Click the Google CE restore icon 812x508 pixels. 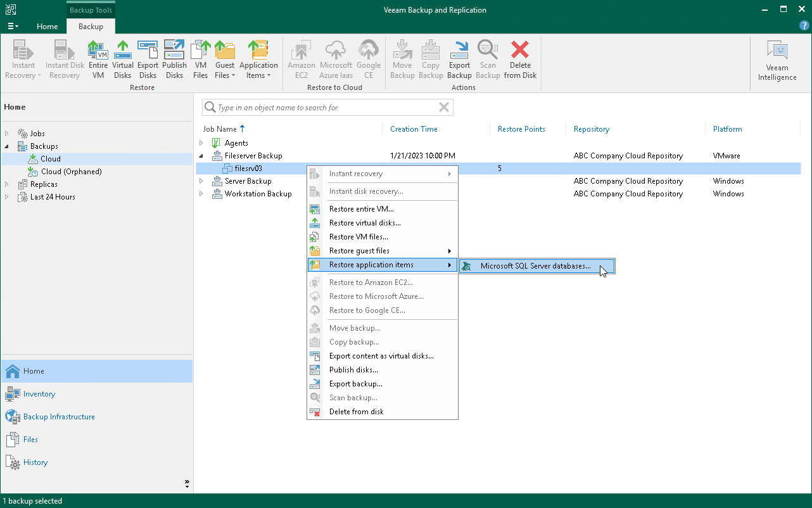tap(369, 58)
